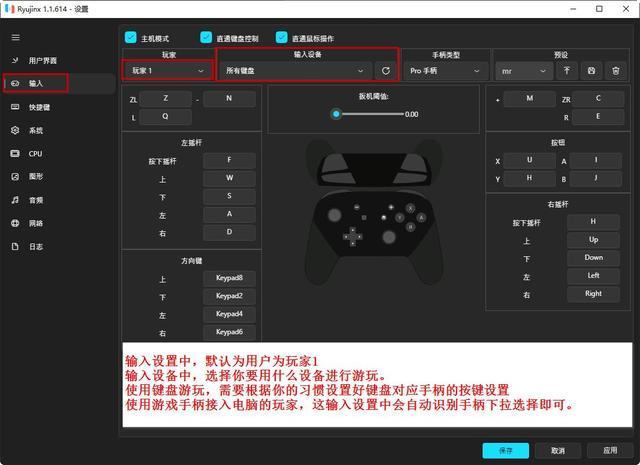The width and height of the screenshot is (640, 465).
Task: Click the 保存 save button
Action: pos(506,451)
